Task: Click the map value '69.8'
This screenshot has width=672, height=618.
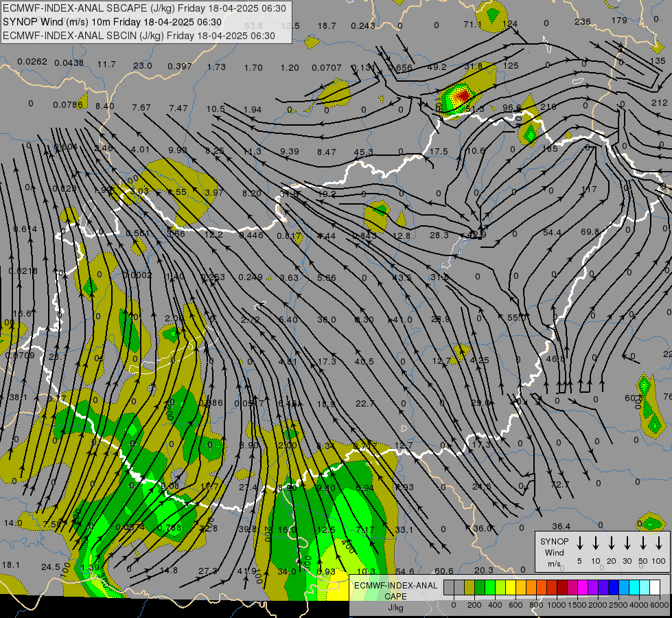Action: point(590,231)
